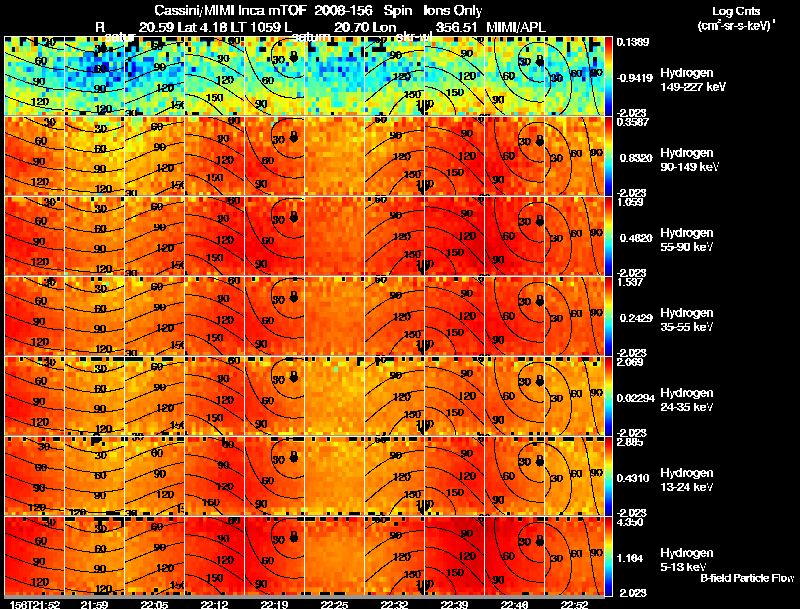
Task: Click the 22:25 time axis label
Action: click(x=334, y=604)
